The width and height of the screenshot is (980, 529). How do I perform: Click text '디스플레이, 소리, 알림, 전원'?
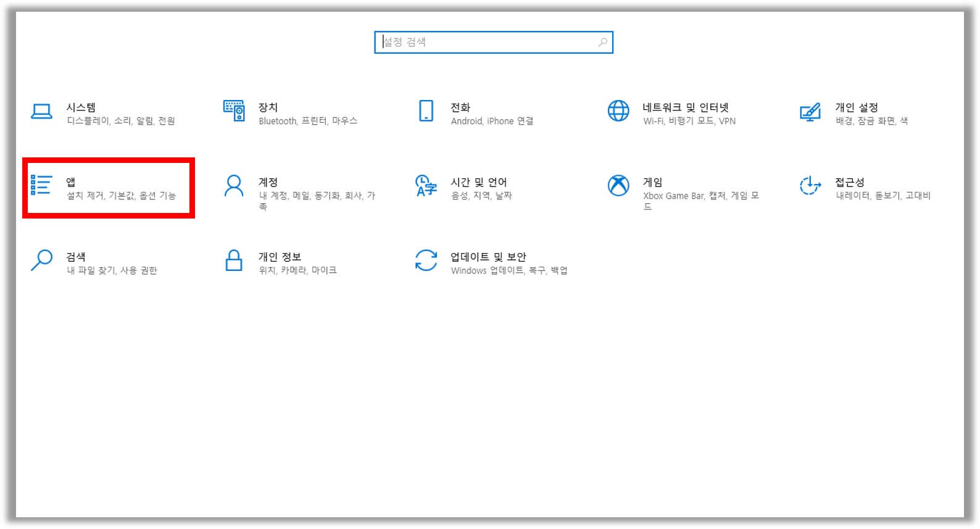click(121, 121)
